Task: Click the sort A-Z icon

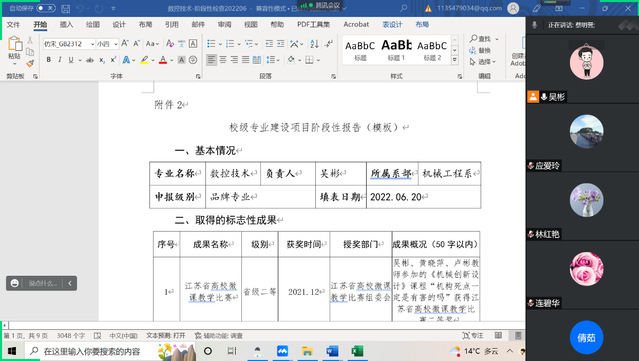Action: 314,44
